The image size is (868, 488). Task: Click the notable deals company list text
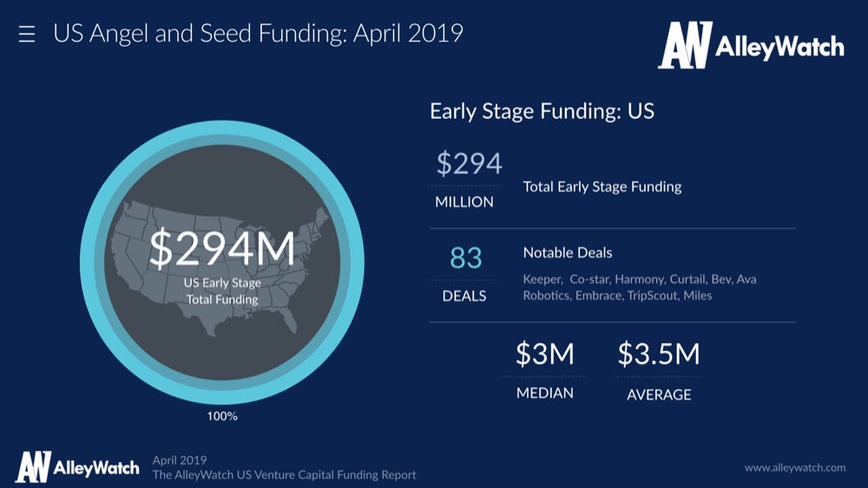(x=639, y=287)
